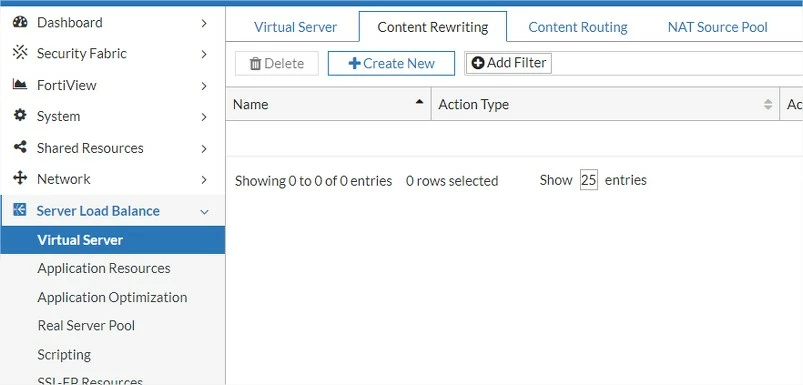Click the '0 rows selected' text
The image size is (803, 385).
[x=452, y=181]
